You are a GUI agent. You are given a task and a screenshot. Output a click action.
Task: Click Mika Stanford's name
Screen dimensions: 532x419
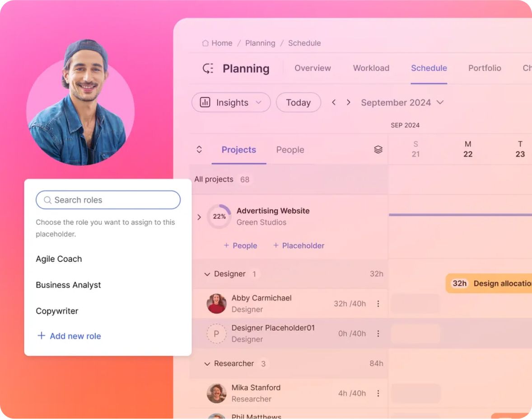point(256,387)
